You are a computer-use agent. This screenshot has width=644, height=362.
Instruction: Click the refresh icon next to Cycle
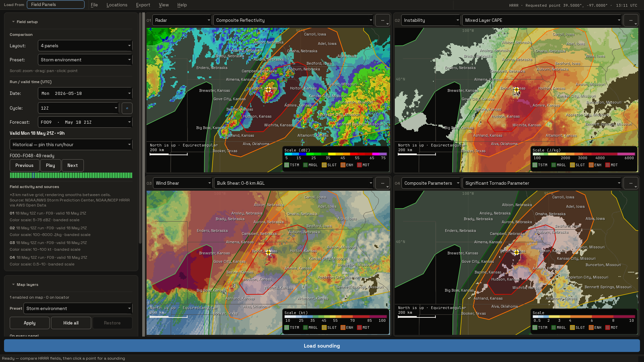click(127, 108)
